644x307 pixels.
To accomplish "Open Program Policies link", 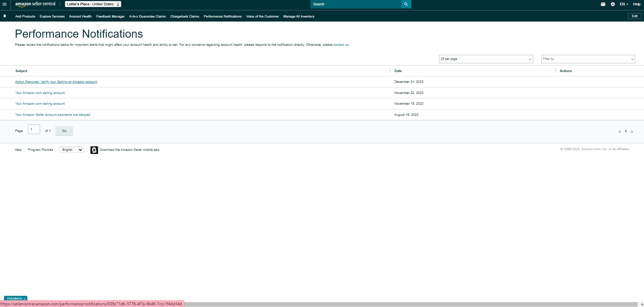I will click(x=40, y=150).
